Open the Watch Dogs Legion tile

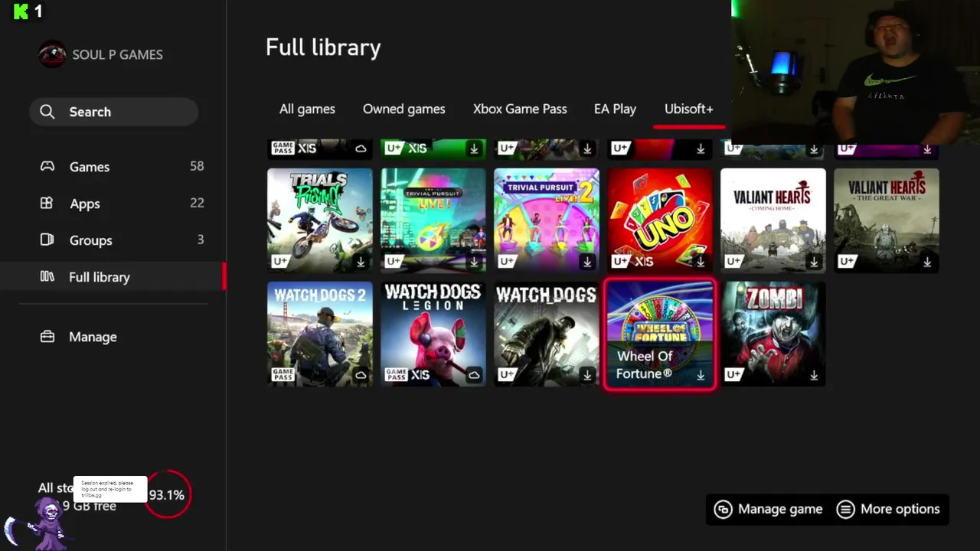(433, 334)
